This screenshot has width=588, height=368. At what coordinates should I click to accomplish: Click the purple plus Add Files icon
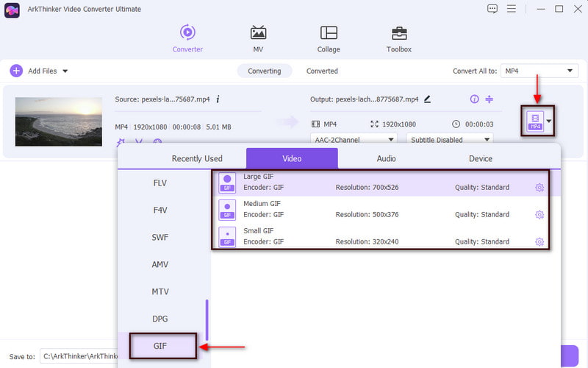coord(16,71)
